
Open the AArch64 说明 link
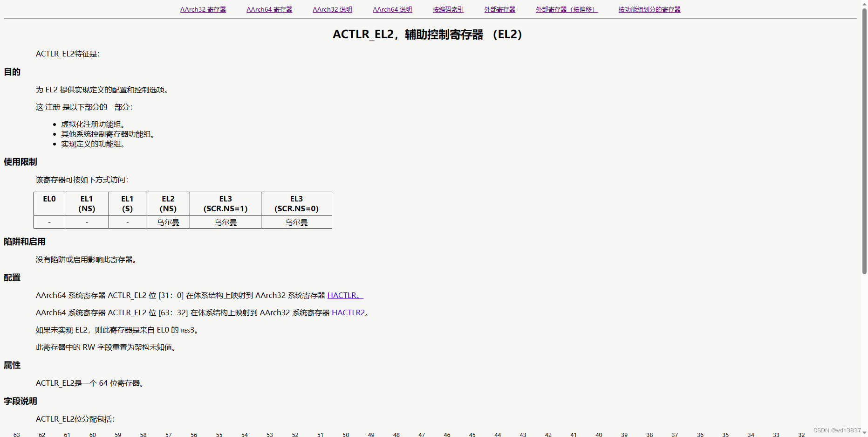click(x=392, y=9)
